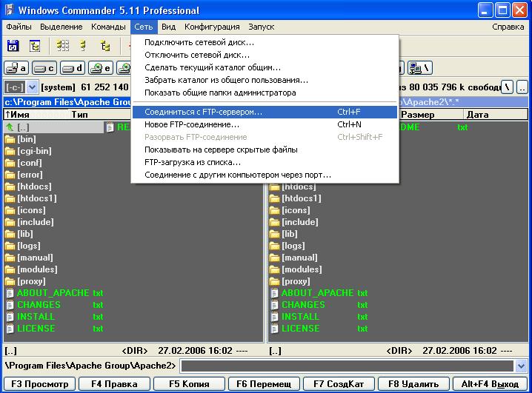The width and height of the screenshot is (532, 393).
Task: Click the [bin] folder icon in left panel
Action: pyautogui.click(x=10, y=139)
